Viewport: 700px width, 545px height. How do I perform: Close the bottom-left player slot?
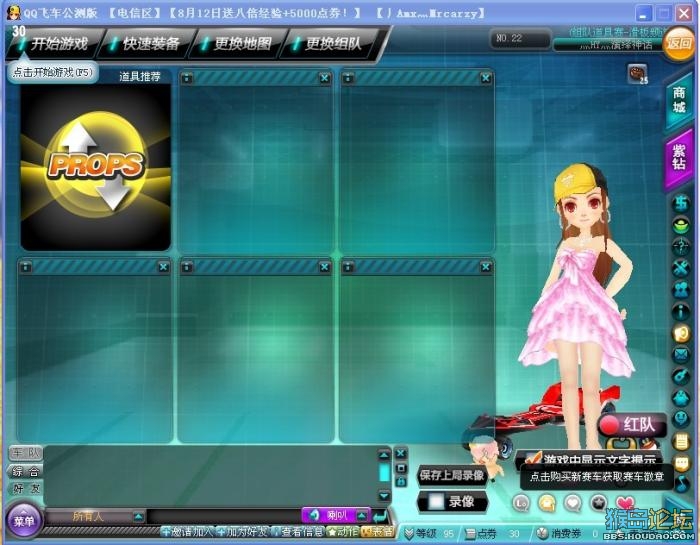[x=163, y=267]
